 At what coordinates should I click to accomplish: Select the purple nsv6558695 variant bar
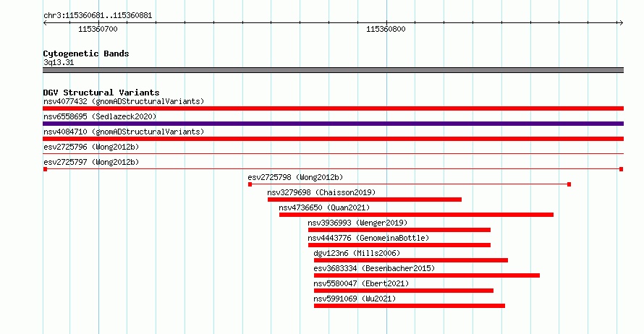(x=333, y=124)
